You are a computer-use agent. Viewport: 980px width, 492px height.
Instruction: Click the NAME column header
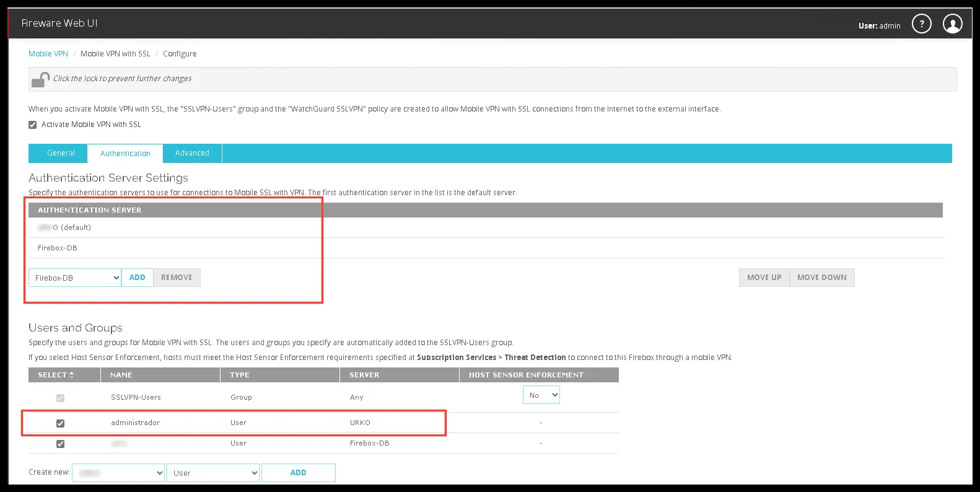160,375
